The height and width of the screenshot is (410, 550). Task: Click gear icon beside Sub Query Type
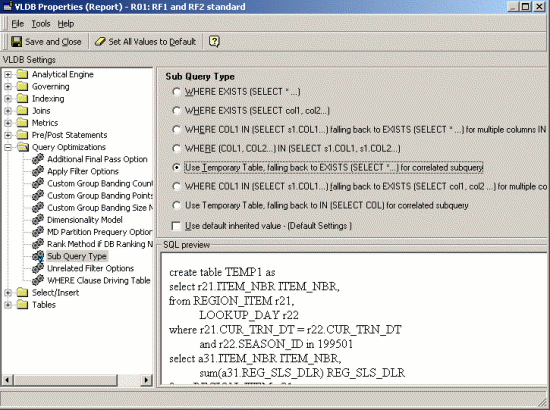click(x=38, y=256)
